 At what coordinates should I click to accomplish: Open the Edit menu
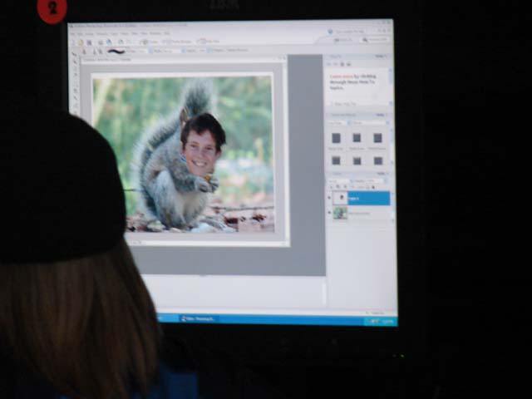[81, 33]
